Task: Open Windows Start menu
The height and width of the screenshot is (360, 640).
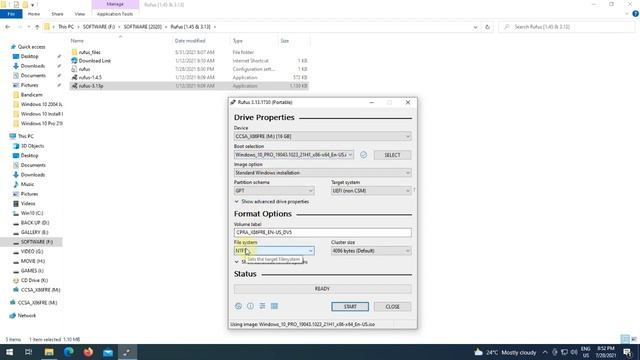Action: 9,352
